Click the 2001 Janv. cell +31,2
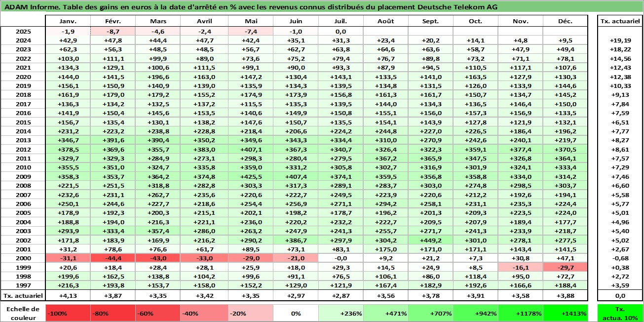Screen dimensions: 644x322 point(68,249)
